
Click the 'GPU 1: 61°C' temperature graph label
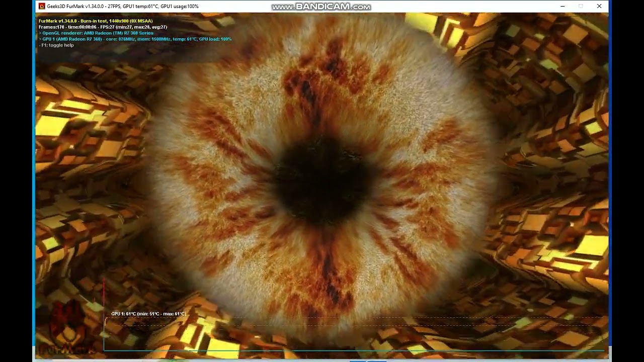click(x=148, y=314)
